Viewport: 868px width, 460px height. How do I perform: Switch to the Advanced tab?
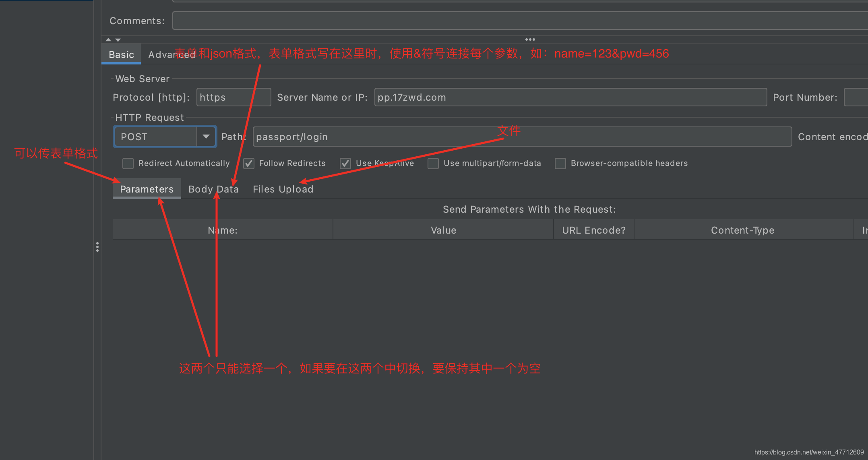161,55
